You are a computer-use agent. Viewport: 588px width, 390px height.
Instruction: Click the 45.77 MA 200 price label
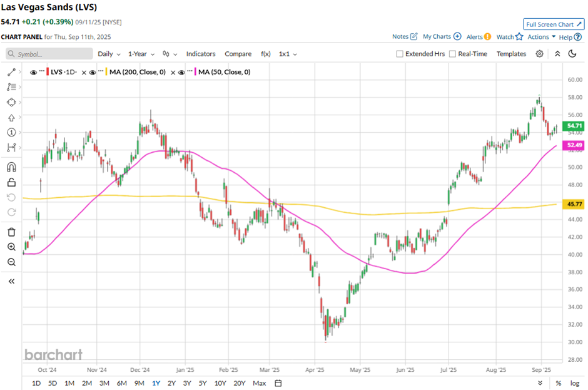tap(574, 204)
